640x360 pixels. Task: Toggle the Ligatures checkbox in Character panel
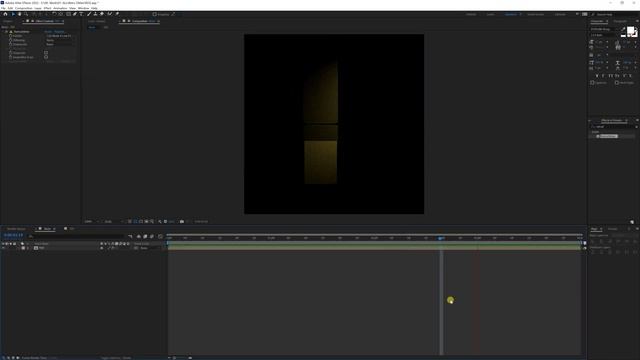pos(592,83)
